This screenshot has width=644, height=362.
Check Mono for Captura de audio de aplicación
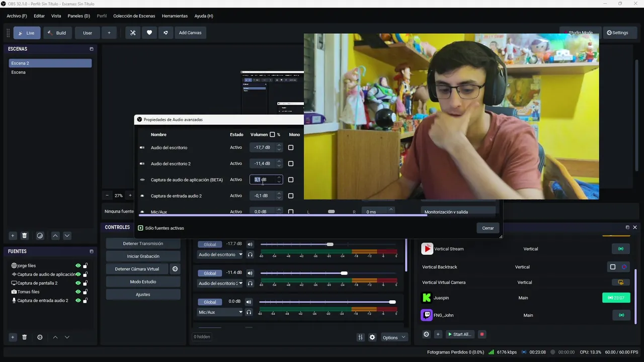coord(291,179)
